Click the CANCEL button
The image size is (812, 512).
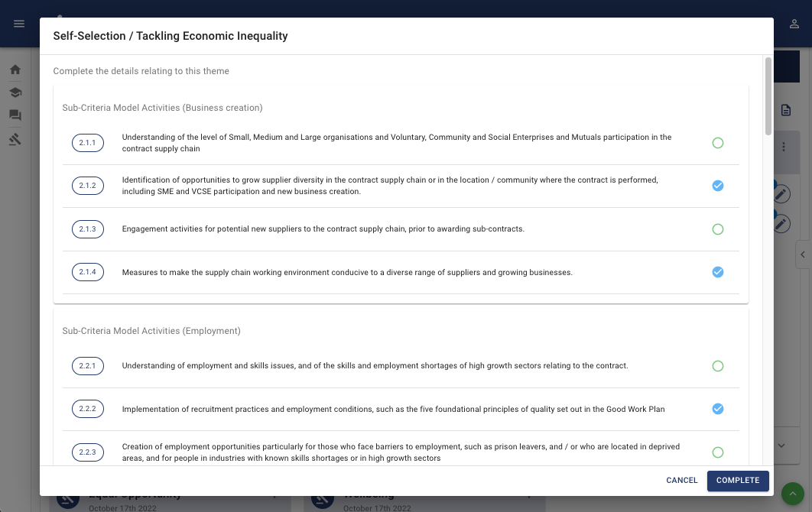click(682, 481)
